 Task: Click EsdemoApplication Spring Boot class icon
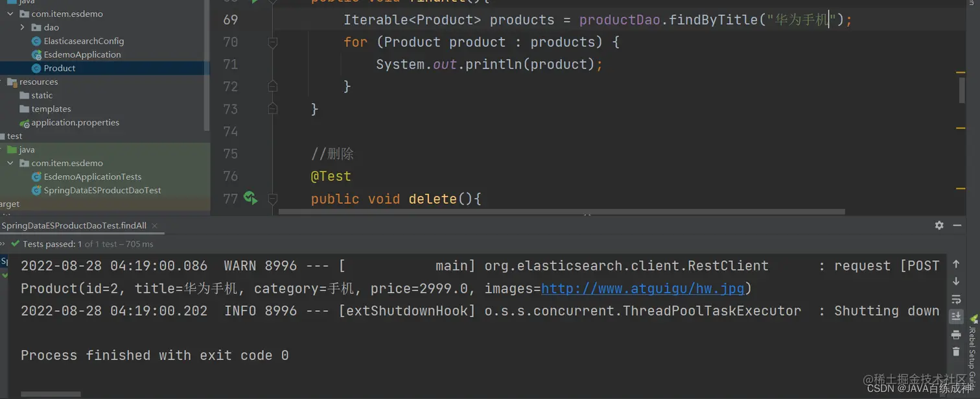pos(36,54)
